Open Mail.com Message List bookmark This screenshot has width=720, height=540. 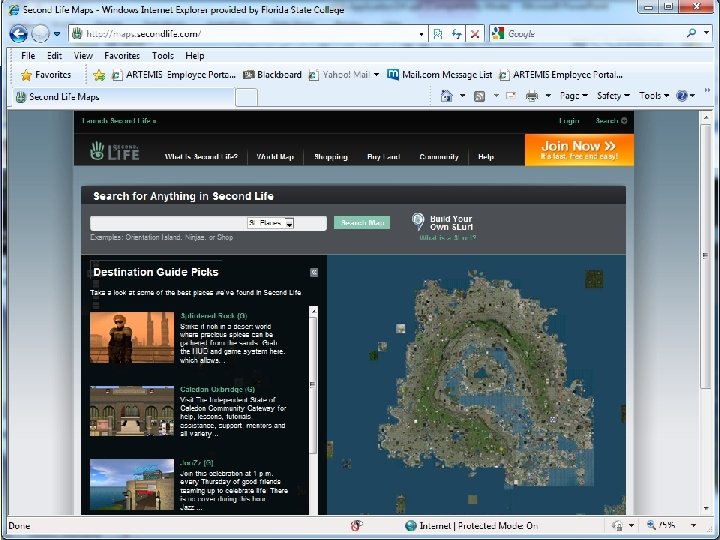(439, 74)
